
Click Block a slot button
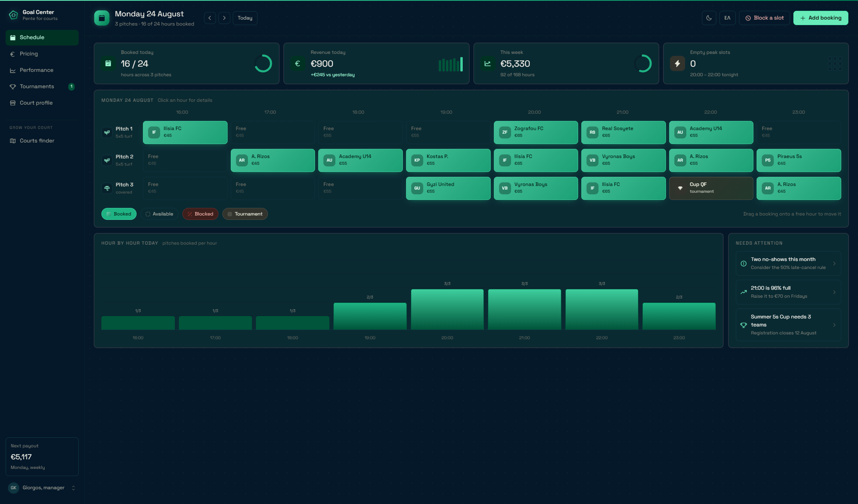point(764,18)
